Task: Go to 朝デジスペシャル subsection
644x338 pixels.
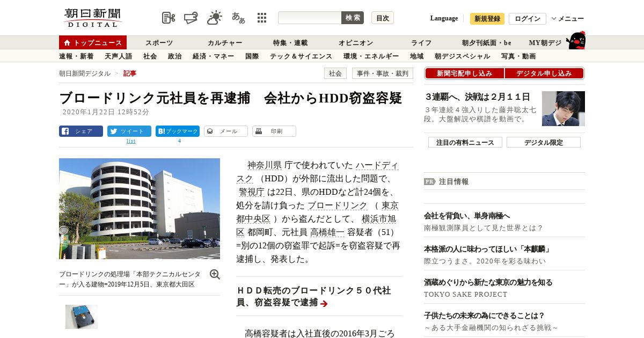Action: 463,56
